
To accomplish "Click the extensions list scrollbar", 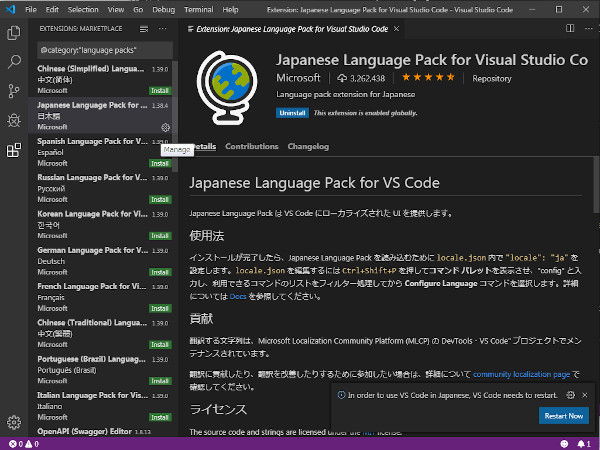I will (175, 116).
